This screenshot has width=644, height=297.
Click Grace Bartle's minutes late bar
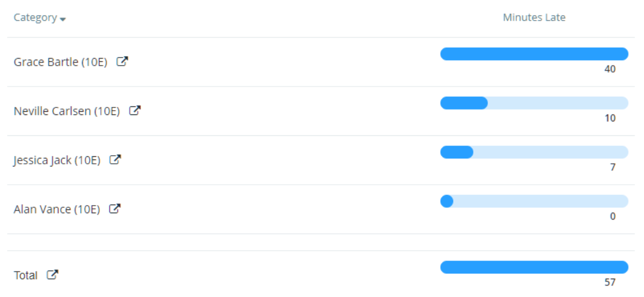[534, 54]
